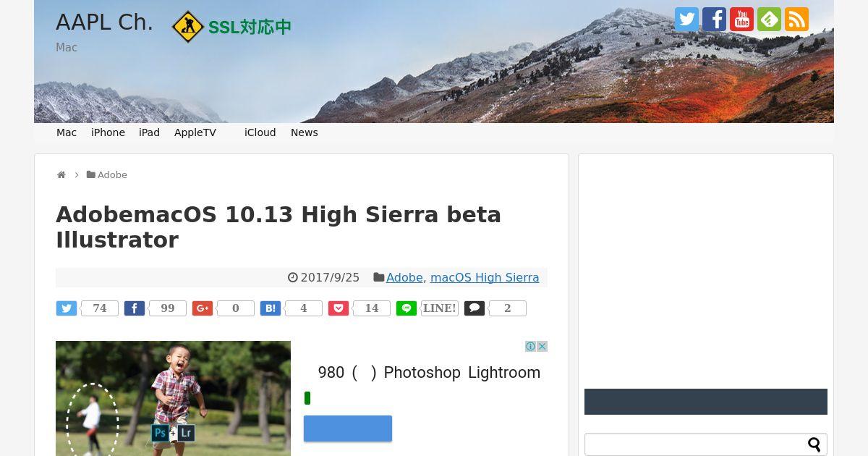This screenshot has height=456, width=868.
Task: Open the macOS High Sierra category link
Action: click(x=485, y=278)
